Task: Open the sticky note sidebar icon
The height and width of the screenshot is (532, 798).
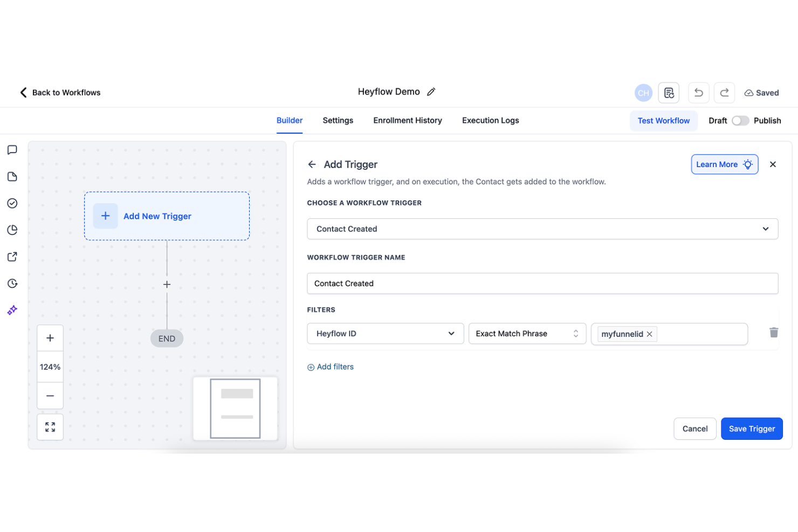Action: (12, 177)
